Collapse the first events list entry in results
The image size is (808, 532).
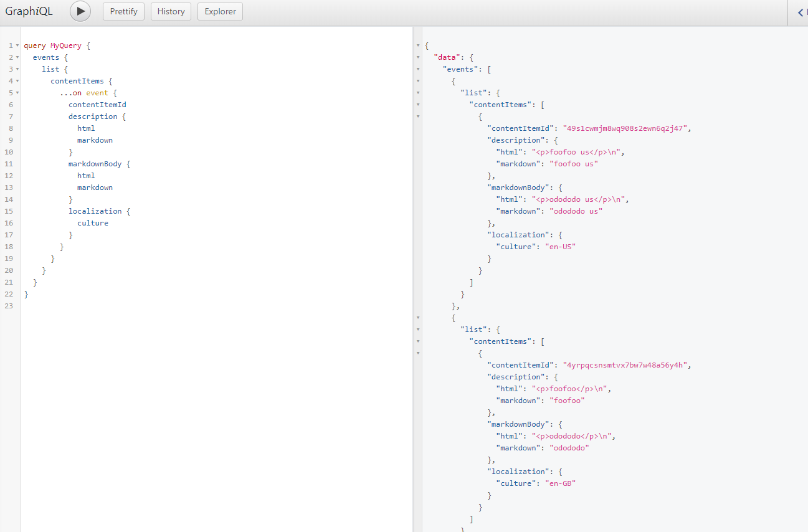coord(417,80)
